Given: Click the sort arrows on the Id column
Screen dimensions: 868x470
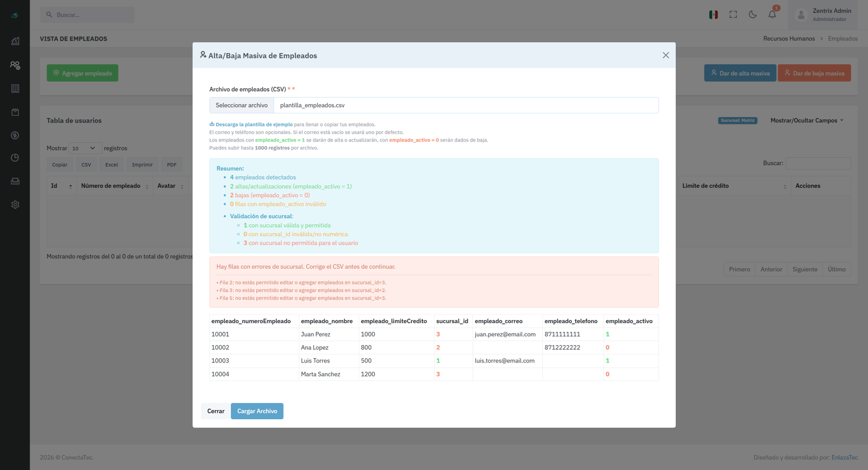Looking at the screenshot, I should 71,186.
